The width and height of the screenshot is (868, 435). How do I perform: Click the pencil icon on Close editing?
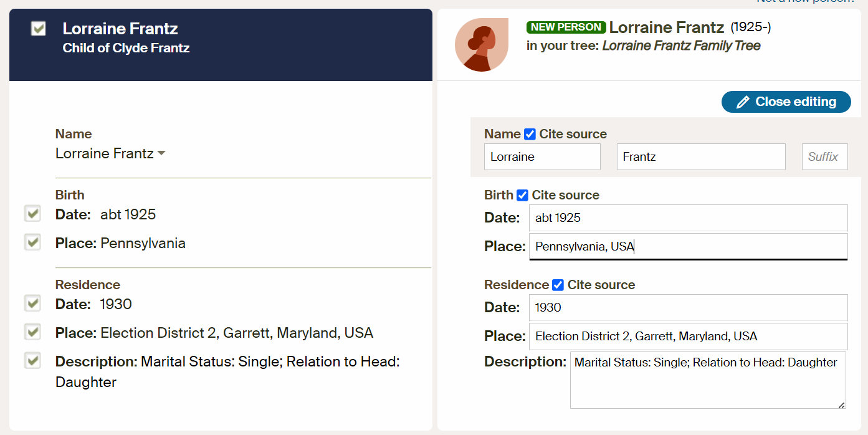[743, 102]
